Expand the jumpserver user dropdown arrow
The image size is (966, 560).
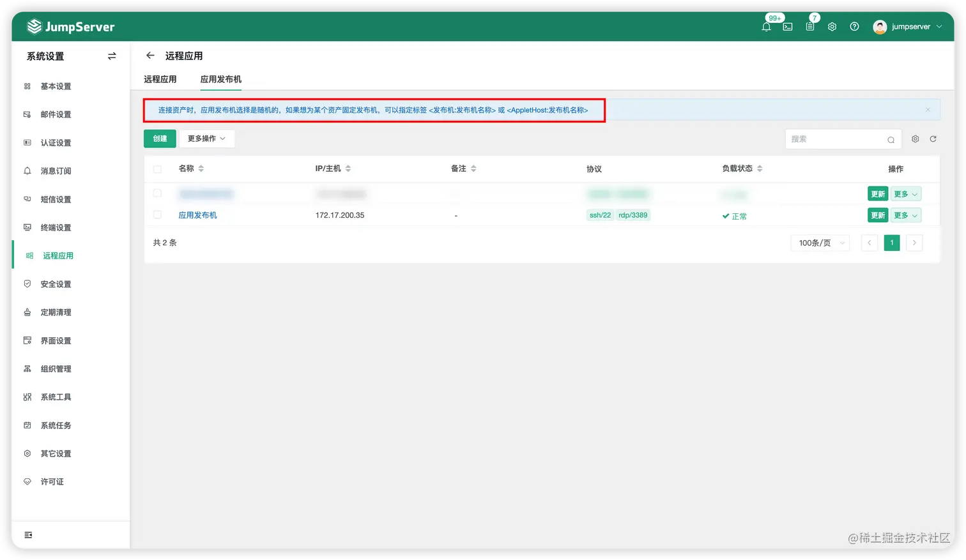(x=939, y=27)
